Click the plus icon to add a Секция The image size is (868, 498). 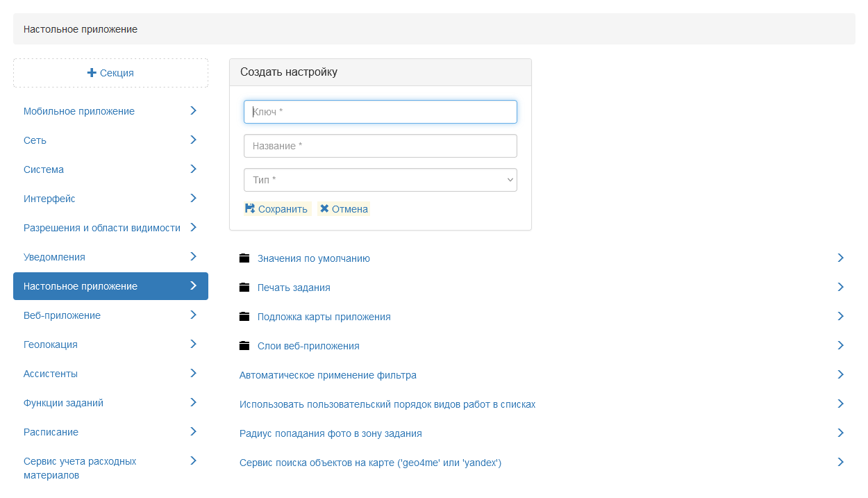92,73
